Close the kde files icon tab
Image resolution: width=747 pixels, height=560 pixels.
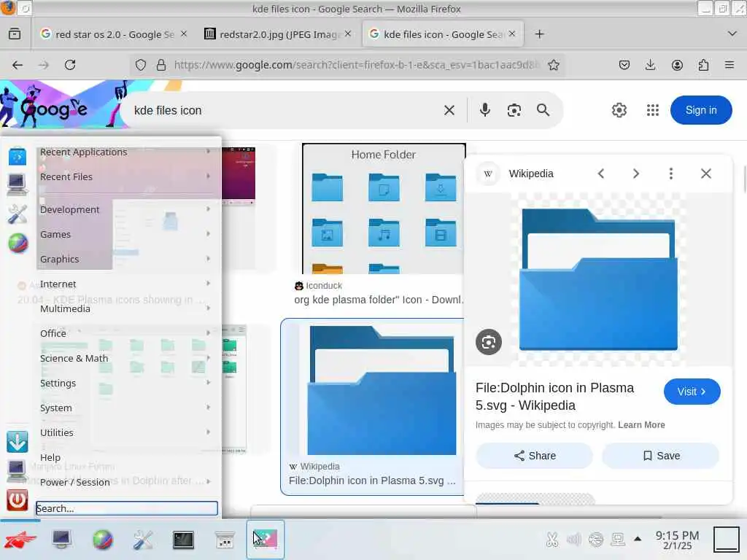pyautogui.click(x=512, y=34)
